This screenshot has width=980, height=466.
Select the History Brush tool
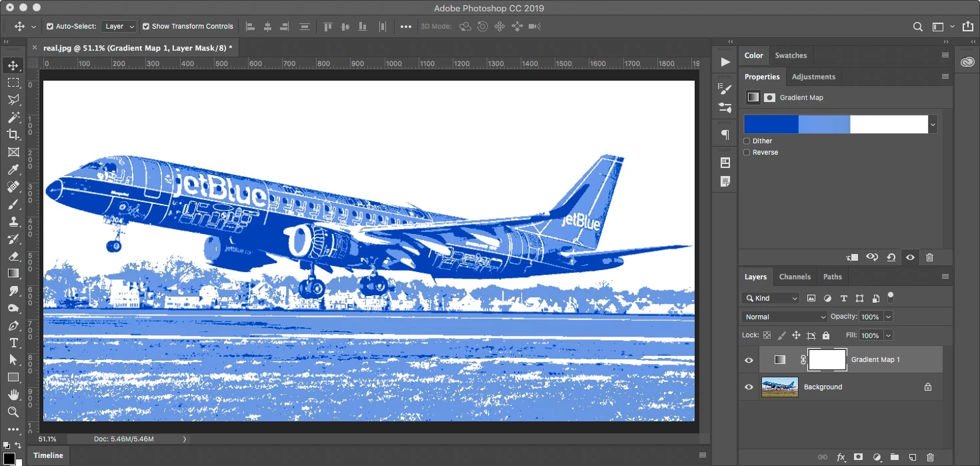click(x=13, y=239)
